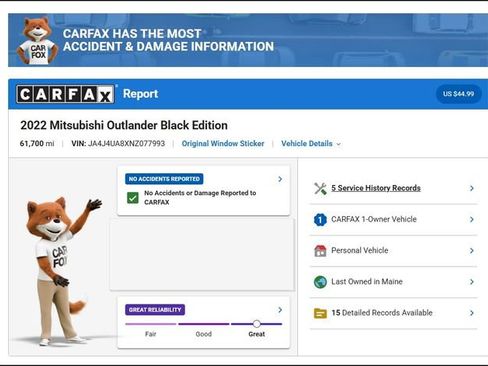Click the green checkmark for no accidents
The height and width of the screenshot is (366, 488).
[x=133, y=198]
